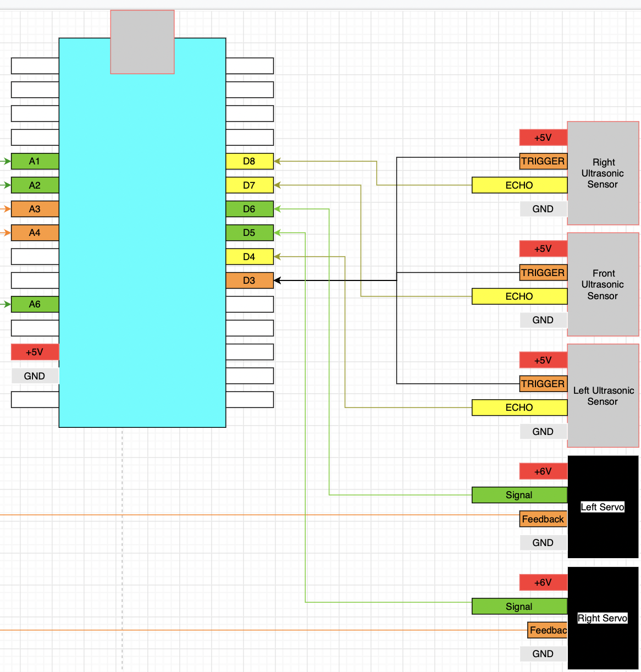Click TRIGGER on Left Ultrasonic Sensor
Screen dimensions: 641x672
pos(543,384)
